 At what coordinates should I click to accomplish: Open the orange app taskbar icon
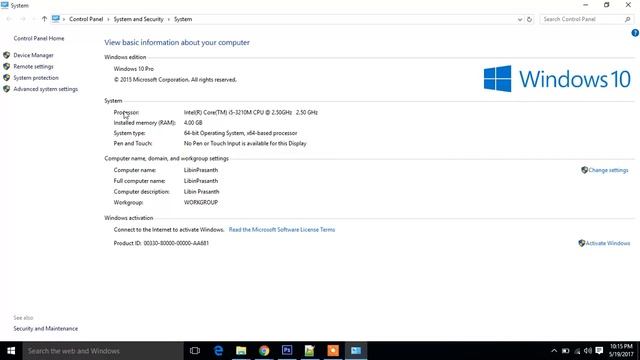[x=333, y=351]
